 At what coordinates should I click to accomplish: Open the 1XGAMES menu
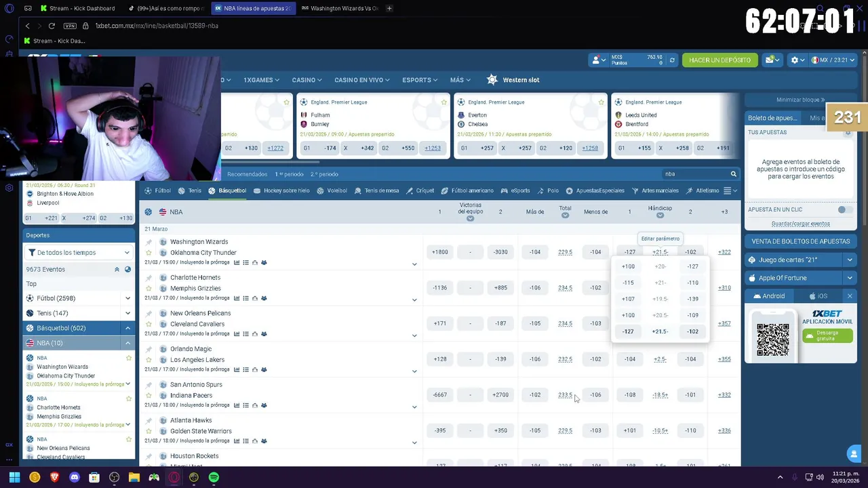(x=261, y=80)
